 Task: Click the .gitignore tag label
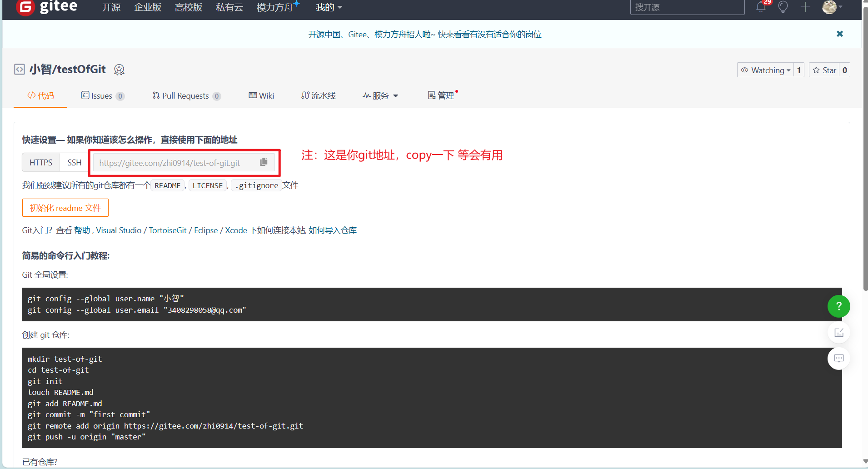(256, 185)
